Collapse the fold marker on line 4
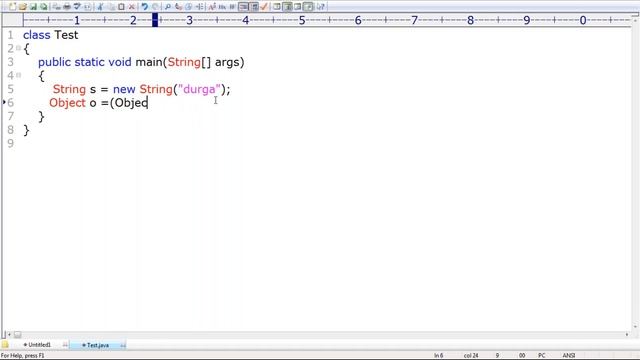The height and width of the screenshot is (360, 640). pyautogui.click(x=18, y=75)
